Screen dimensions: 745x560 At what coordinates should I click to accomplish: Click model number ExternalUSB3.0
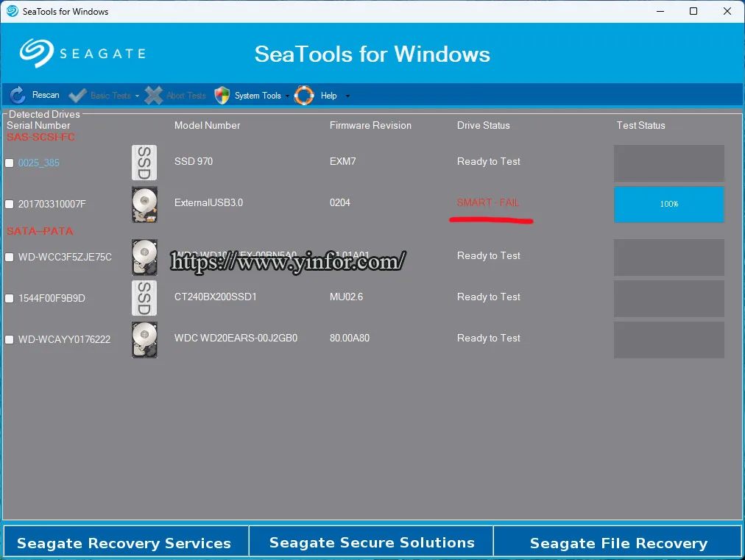point(208,202)
